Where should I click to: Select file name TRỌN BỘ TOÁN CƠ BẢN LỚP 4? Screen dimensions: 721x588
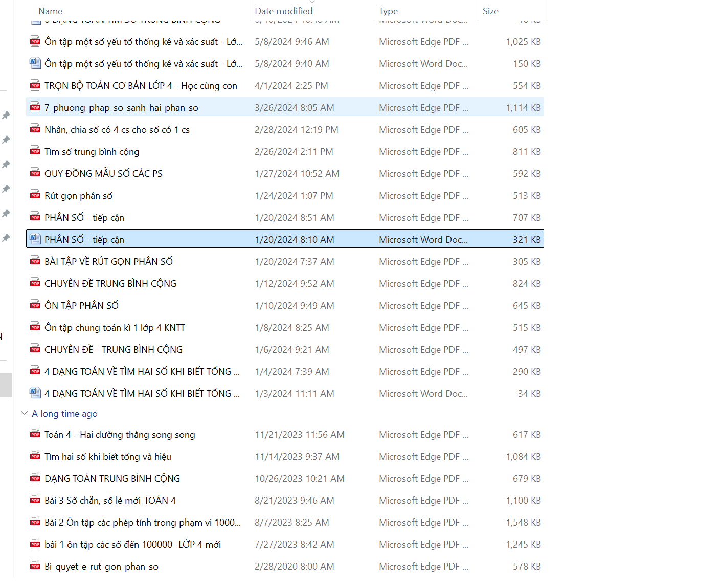[141, 86]
